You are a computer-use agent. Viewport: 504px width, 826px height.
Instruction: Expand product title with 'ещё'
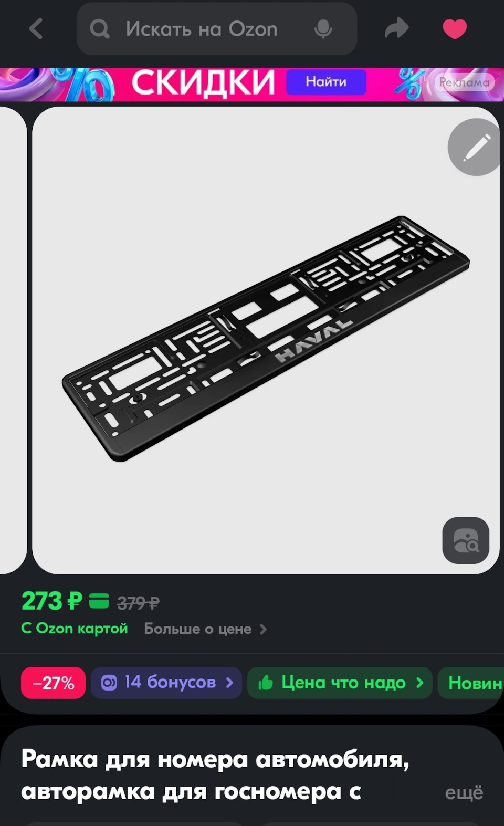click(464, 793)
